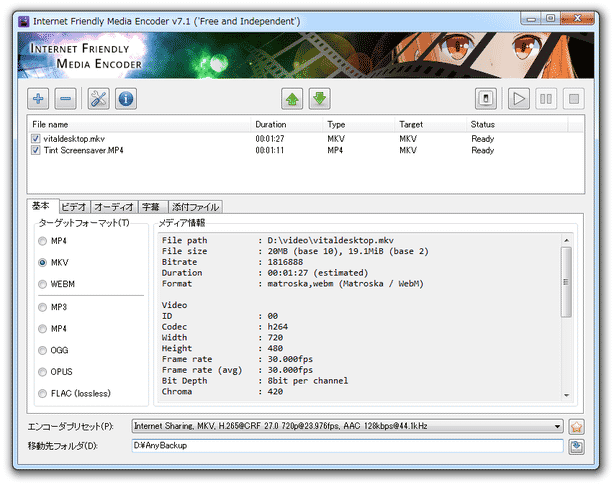Image resolution: width=614 pixels, height=485 pixels.
Task: Sort by the Target column header
Action: (x=430, y=124)
